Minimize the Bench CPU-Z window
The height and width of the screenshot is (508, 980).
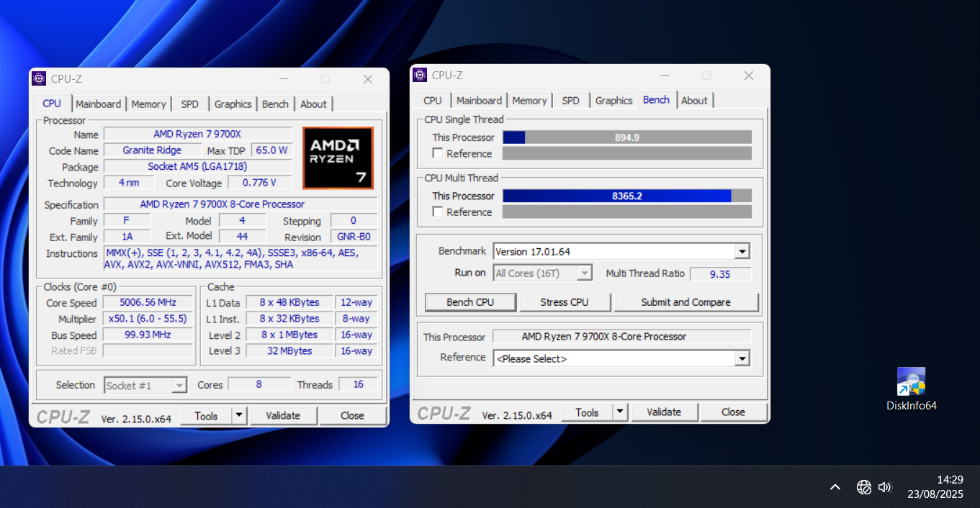[x=664, y=76]
